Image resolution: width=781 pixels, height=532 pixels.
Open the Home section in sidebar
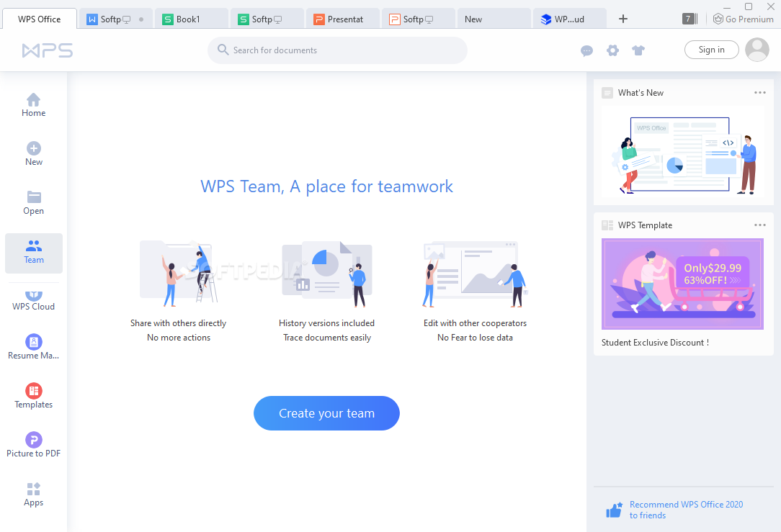pyautogui.click(x=33, y=105)
